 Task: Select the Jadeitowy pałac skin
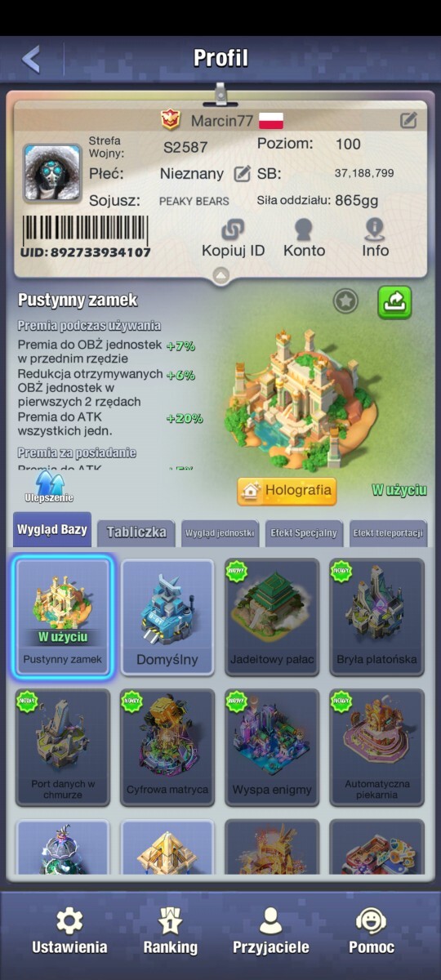point(272,617)
